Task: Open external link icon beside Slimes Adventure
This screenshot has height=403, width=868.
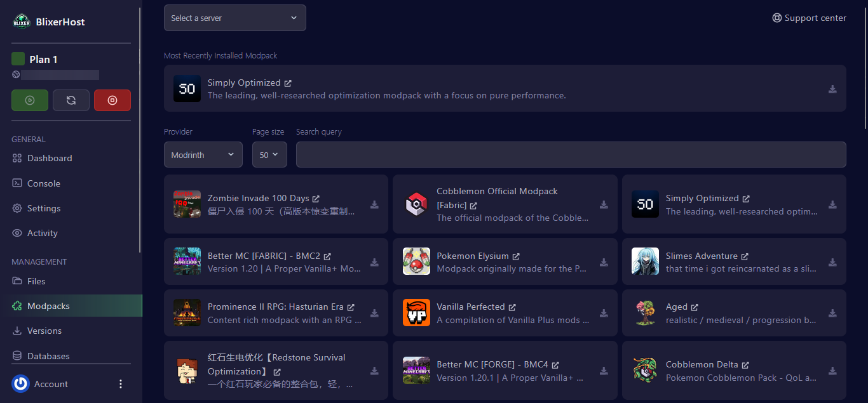Action: tap(745, 256)
